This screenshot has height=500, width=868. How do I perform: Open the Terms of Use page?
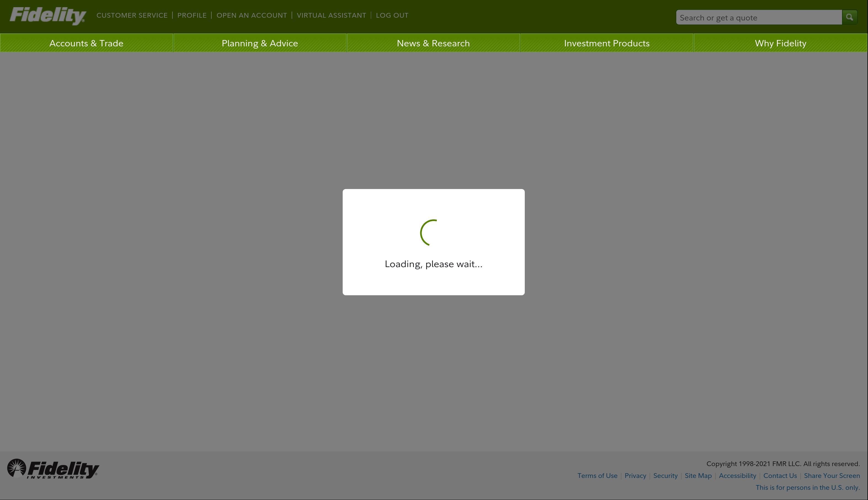click(x=597, y=476)
